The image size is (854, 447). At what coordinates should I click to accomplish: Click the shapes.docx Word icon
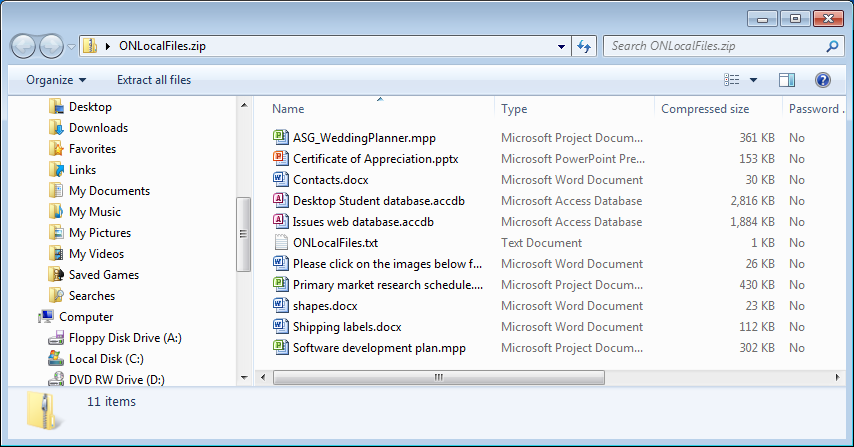click(x=280, y=305)
